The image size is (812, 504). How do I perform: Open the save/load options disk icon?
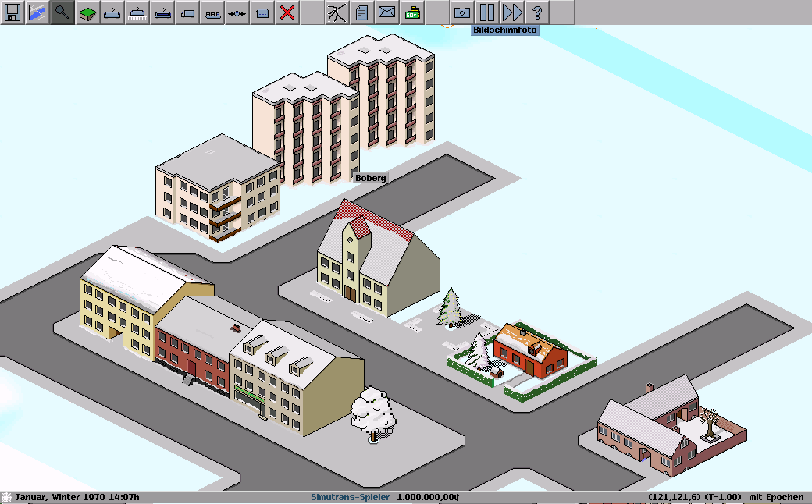12,12
